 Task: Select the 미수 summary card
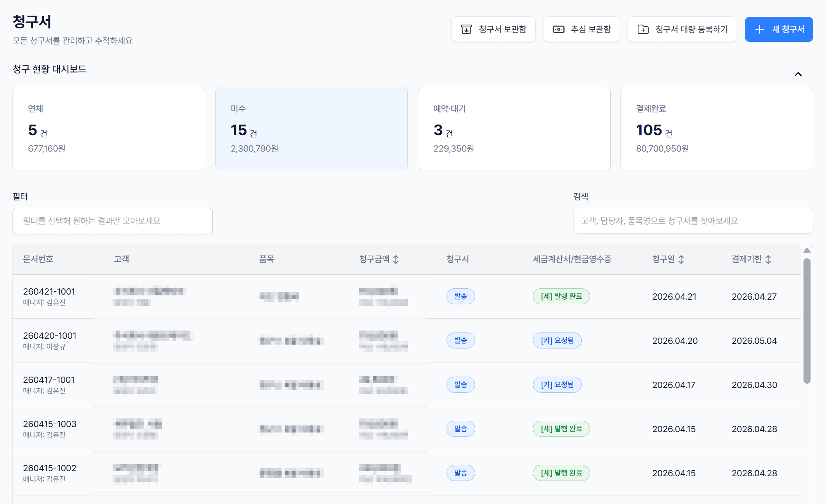311,129
